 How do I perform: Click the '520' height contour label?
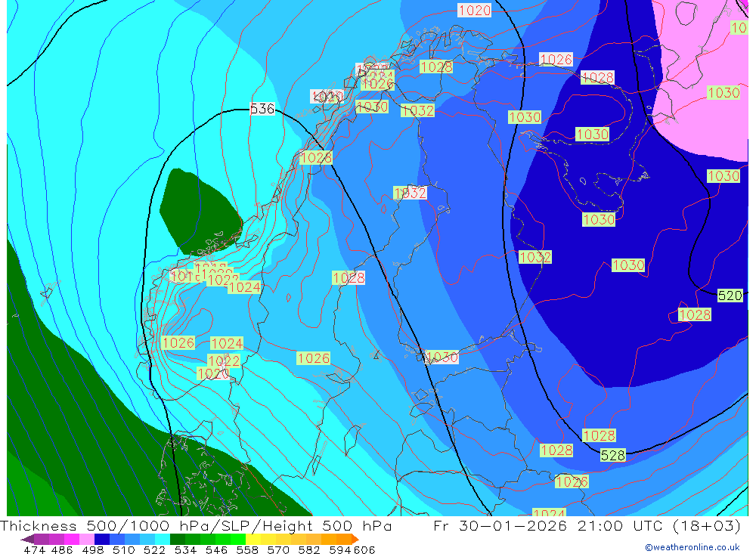[730, 296]
